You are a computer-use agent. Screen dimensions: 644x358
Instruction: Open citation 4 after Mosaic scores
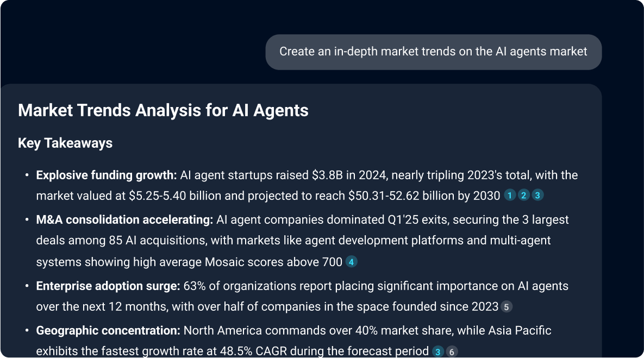coord(351,262)
